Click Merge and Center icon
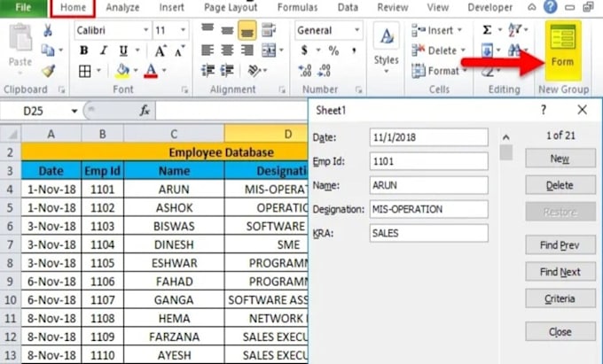The width and height of the screenshot is (603, 364). coord(269,50)
